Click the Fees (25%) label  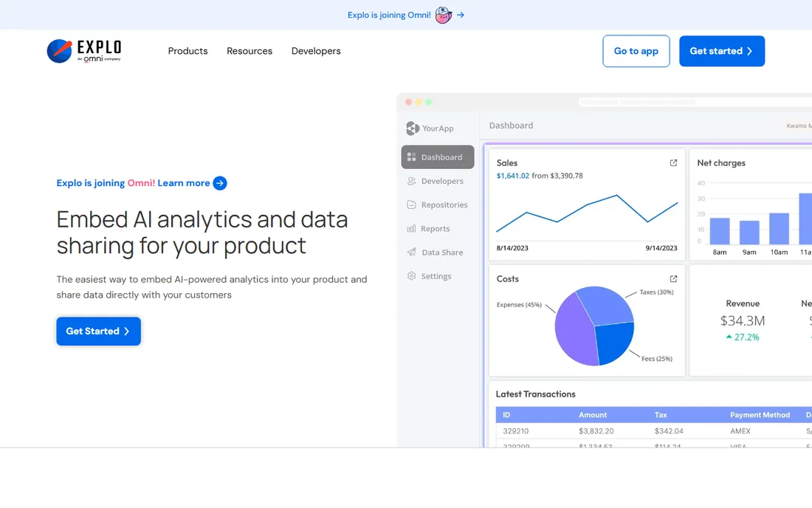pyautogui.click(x=657, y=358)
